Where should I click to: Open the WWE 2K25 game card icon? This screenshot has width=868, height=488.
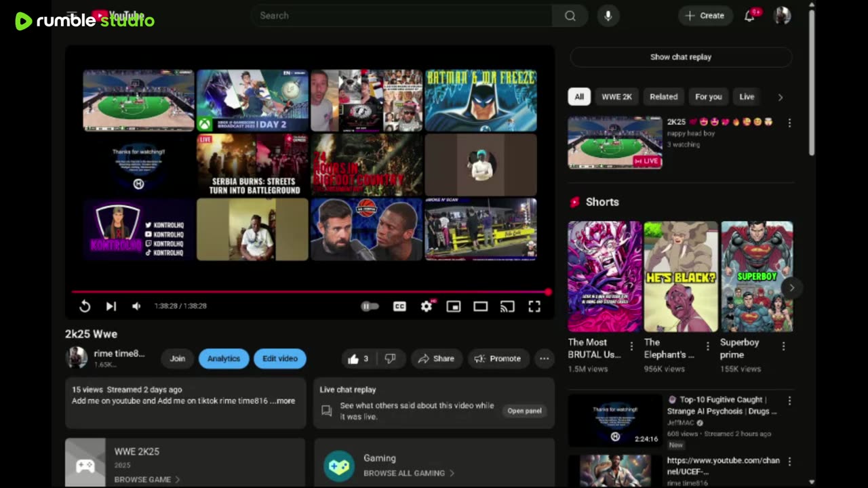(85, 464)
